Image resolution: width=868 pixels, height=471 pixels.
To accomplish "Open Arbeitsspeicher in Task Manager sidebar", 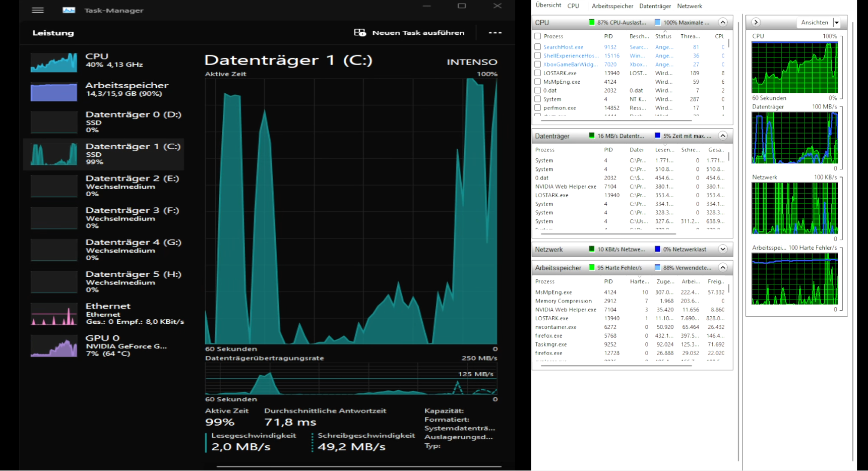I will 103,90.
